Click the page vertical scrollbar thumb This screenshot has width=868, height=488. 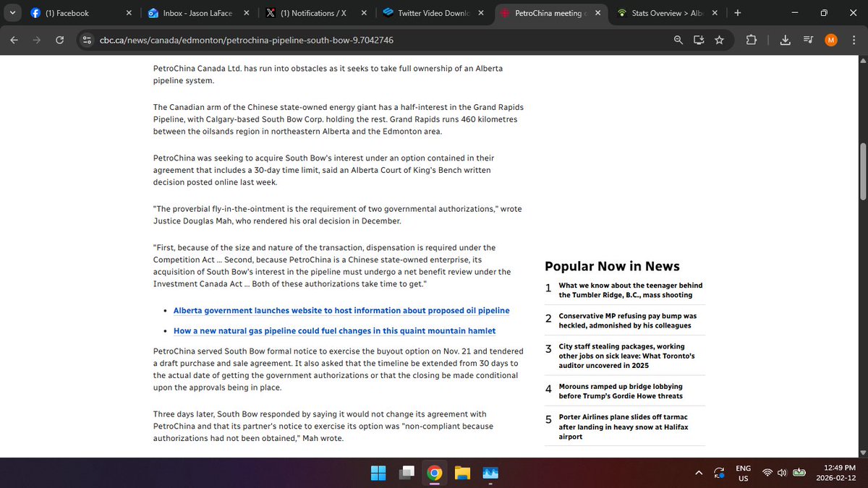tap(862, 171)
